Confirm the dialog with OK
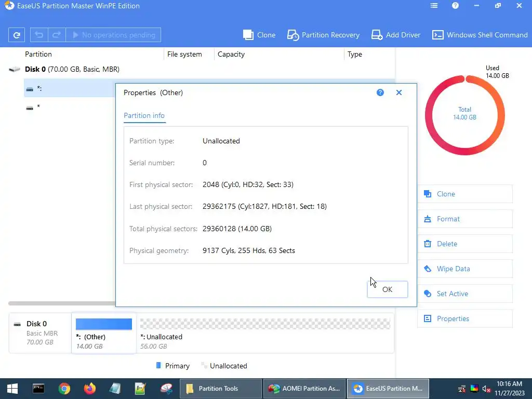This screenshot has width=532, height=399. tap(388, 289)
